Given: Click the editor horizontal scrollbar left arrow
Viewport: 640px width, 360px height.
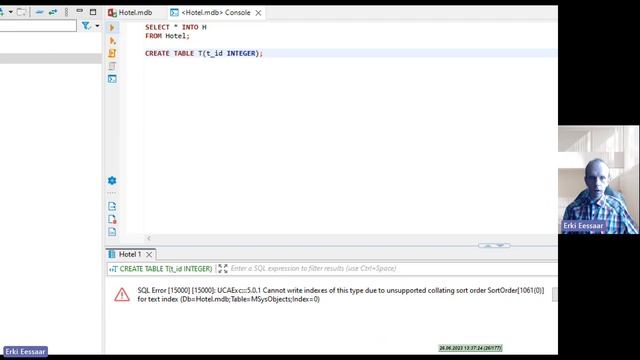Looking at the screenshot, I should pos(149,238).
